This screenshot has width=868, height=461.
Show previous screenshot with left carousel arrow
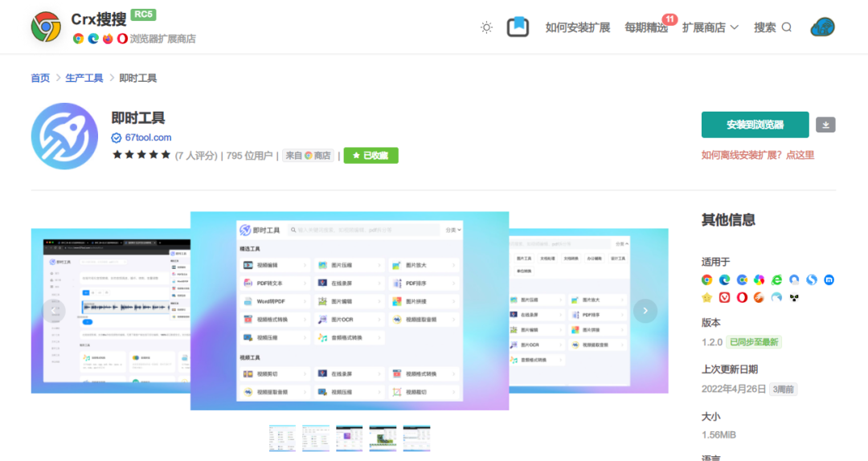54,311
